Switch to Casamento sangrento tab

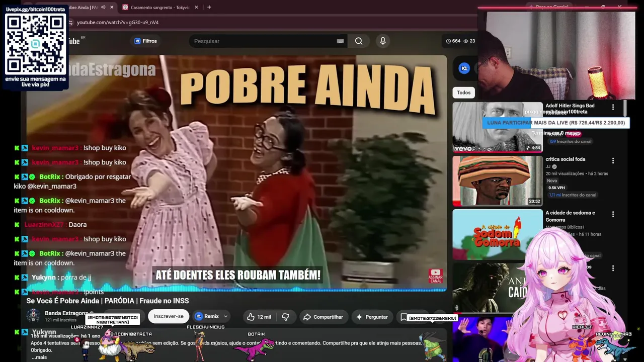coord(160,7)
